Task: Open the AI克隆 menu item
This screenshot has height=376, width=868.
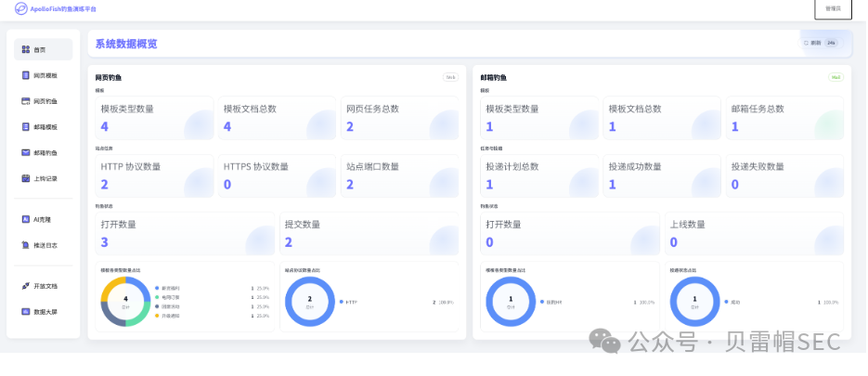Action: tap(44, 219)
